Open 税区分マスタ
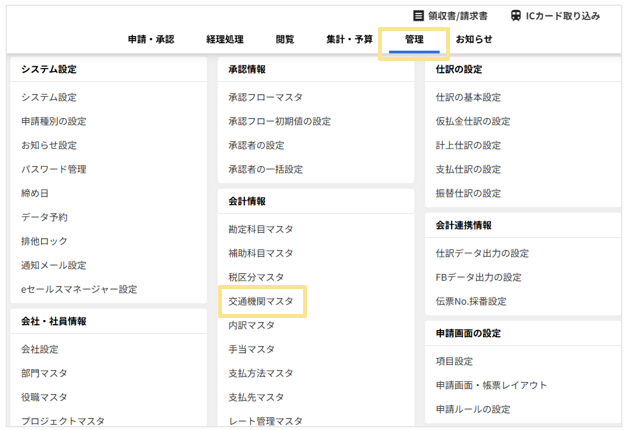The height and width of the screenshot is (430, 627). pyautogui.click(x=256, y=277)
